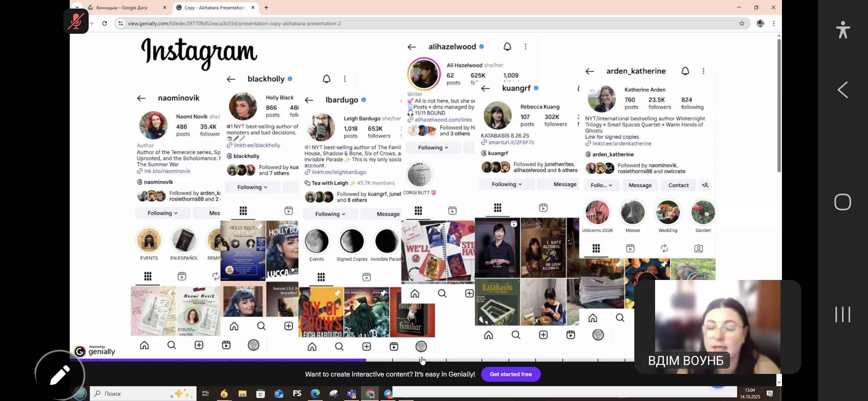Open the pen annotation tool
Viewport: 868px width, 401px height.
pyautogui.click(x=60, y=375)
